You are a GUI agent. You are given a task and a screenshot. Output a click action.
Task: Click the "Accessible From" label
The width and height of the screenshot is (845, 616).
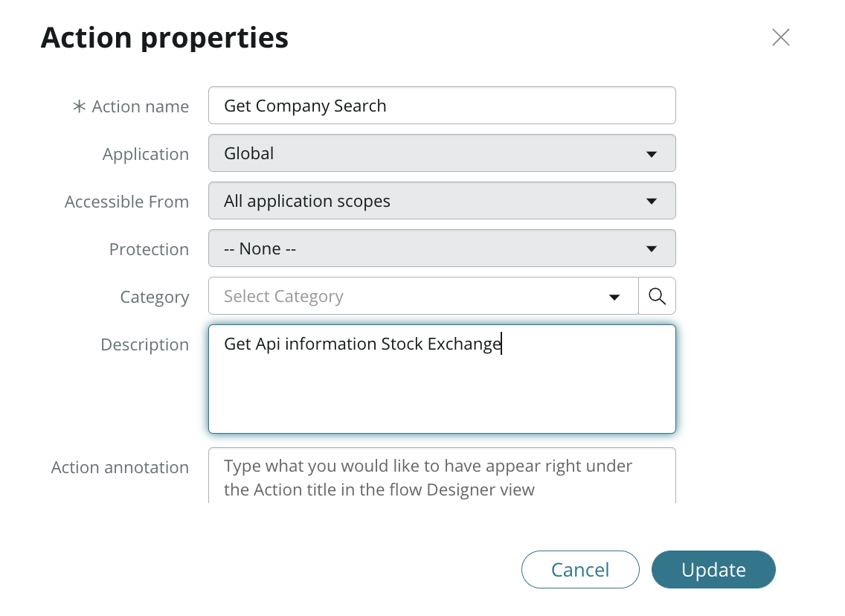pos(126,202)
